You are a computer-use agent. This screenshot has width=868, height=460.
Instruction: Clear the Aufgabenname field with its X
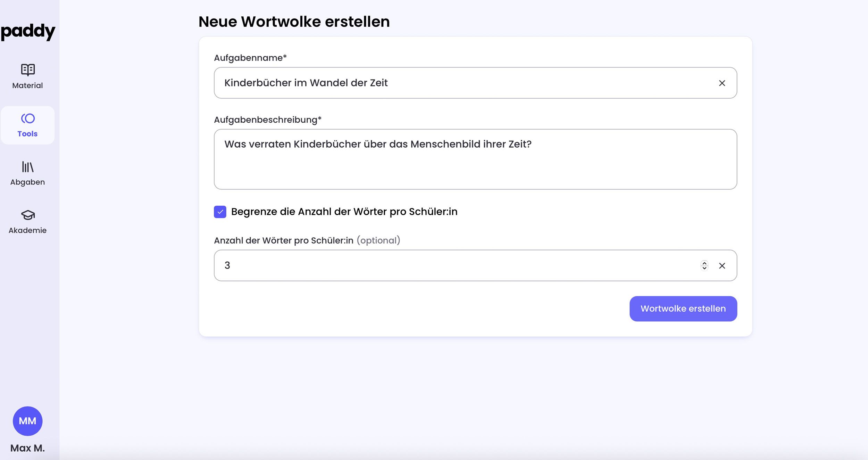[x=722, y=83]
